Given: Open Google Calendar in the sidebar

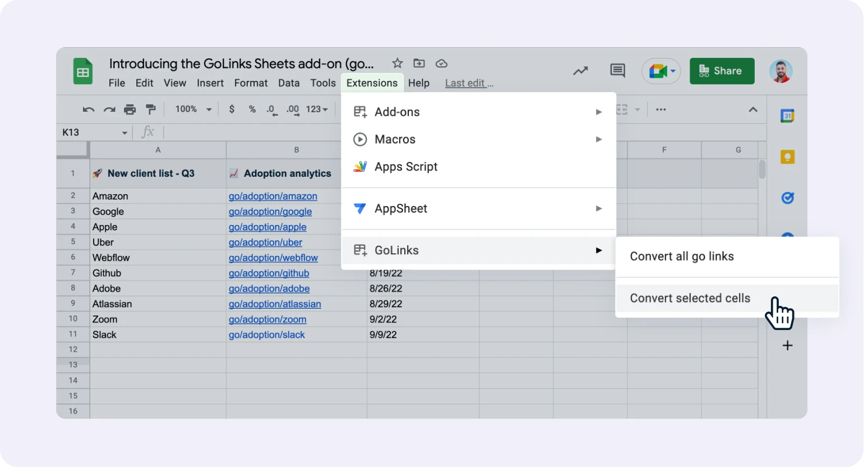Looking at the screenshot, I should [787, 116].
